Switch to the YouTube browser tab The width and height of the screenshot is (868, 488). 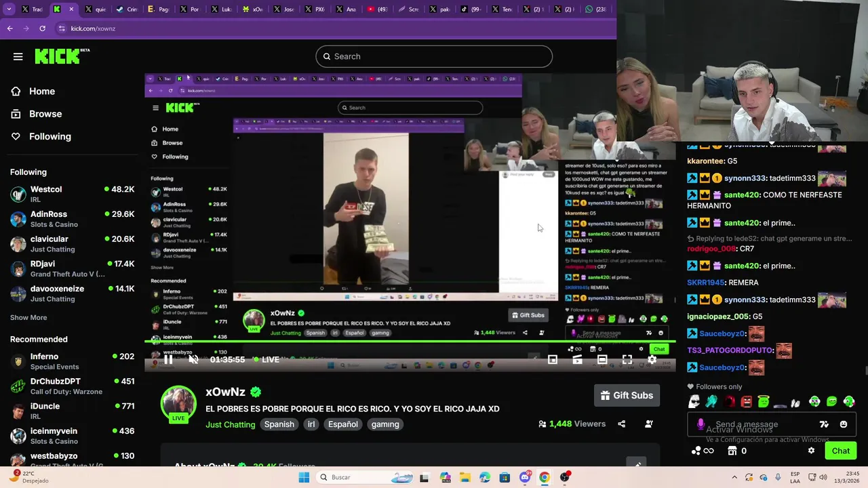click(378, 9)
